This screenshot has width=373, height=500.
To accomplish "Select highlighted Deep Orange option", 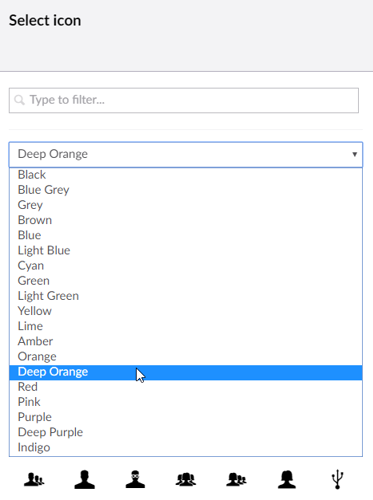I will pyautogui.click(x=186, y=372).
